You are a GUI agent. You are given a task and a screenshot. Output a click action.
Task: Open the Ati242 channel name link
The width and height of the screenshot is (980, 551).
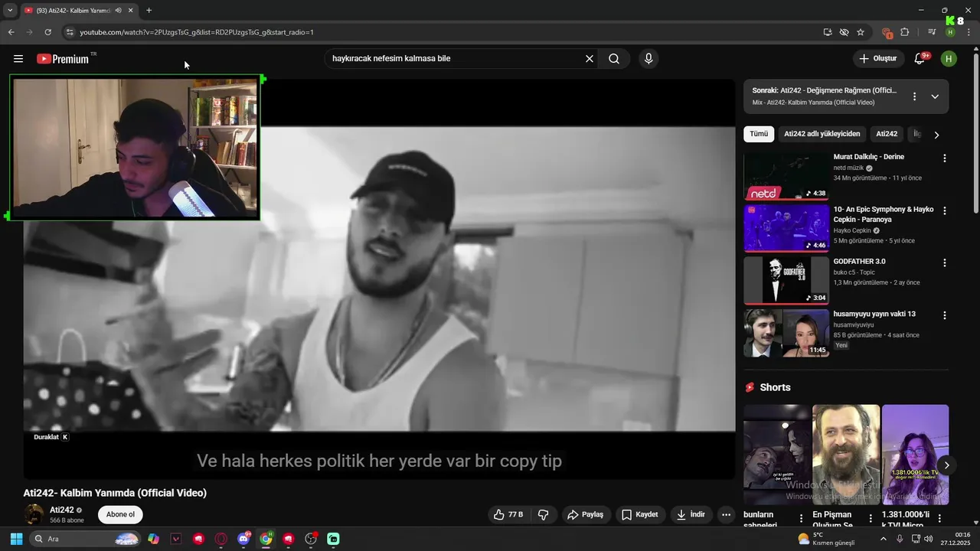[62, 510]
